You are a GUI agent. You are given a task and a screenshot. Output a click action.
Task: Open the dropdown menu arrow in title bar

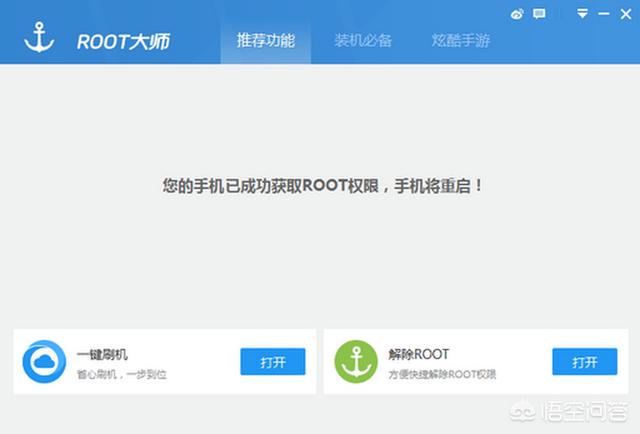582,13
